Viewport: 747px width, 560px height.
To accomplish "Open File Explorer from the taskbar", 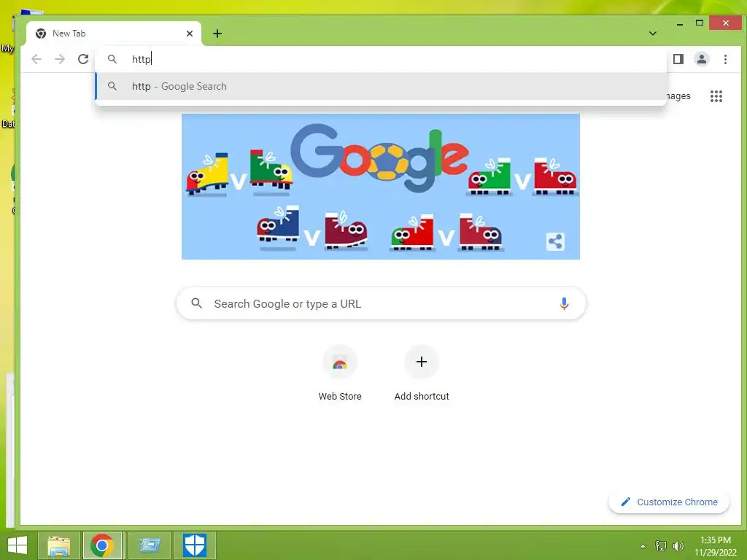I will coord(58,545).
